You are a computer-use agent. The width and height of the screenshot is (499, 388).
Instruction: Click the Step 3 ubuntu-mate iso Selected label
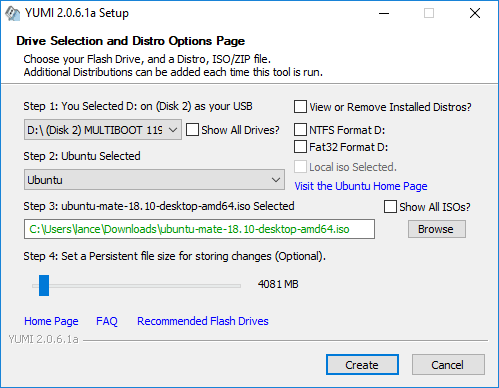pos(159,206)
